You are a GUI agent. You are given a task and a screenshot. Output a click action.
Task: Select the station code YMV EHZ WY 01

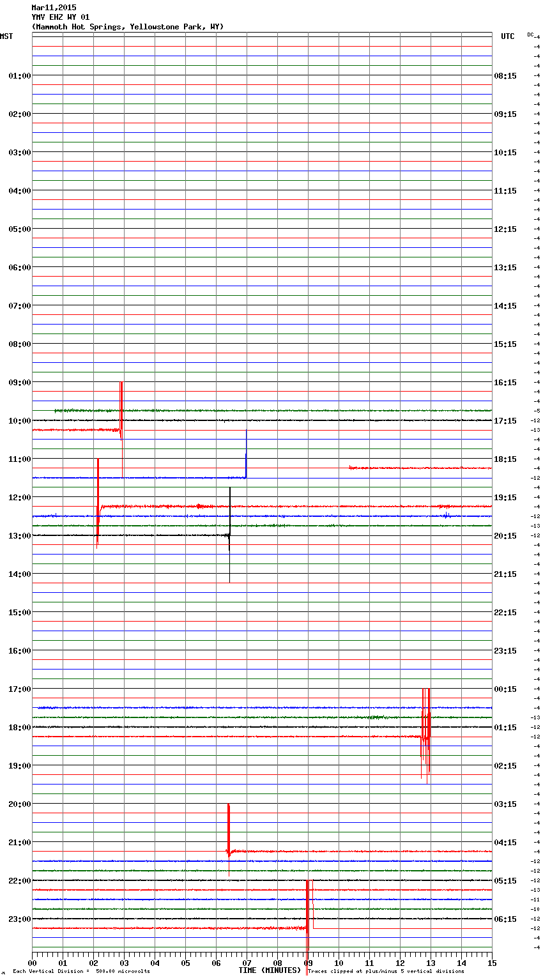pyautogui.click(x=61, y=17)
